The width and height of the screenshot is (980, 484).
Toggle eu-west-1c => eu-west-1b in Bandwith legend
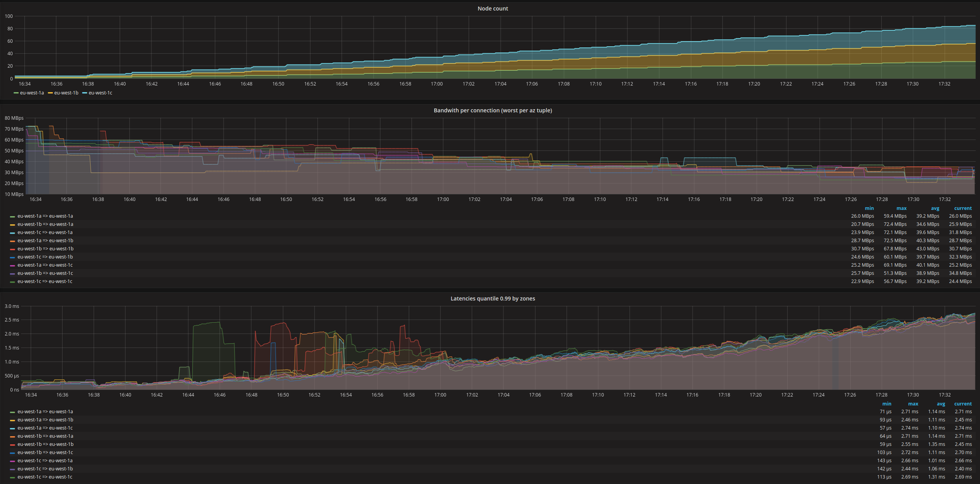click(x=45, y=257)
